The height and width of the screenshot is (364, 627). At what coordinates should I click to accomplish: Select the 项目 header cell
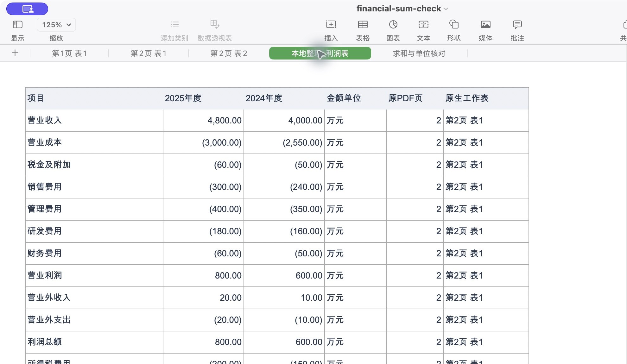[x=94, y=98]
